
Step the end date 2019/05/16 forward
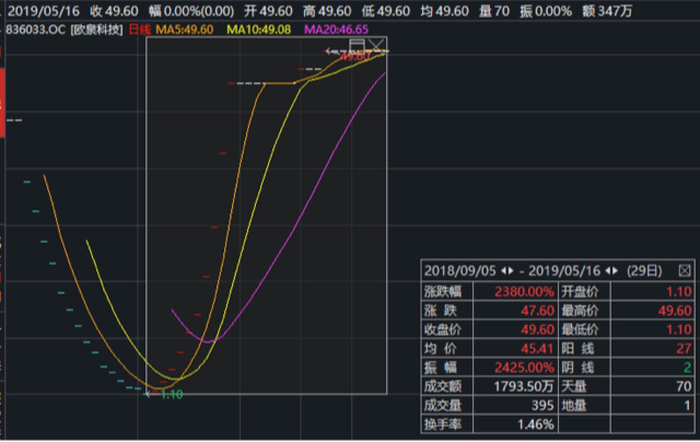[x=615, y=271]
